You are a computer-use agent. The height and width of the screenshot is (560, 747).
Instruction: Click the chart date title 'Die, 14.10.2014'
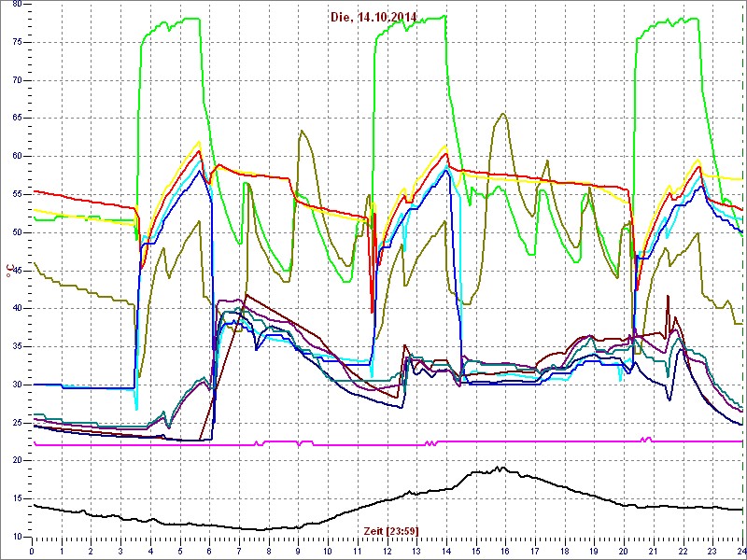(x=373, y=18)
